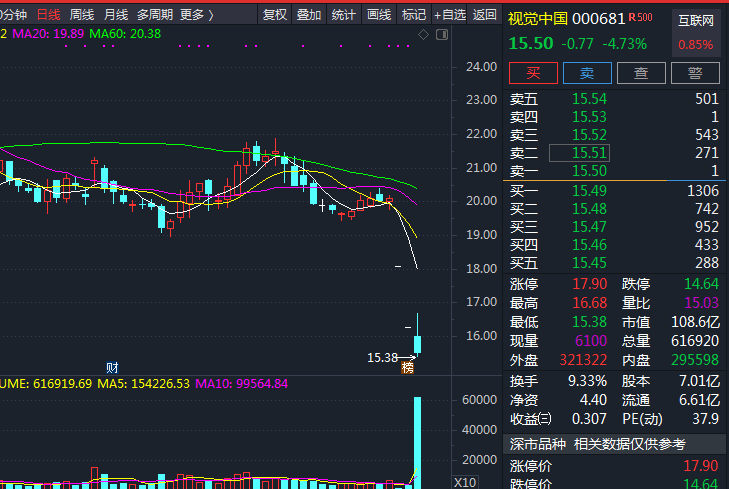This screenshot has height=489, width=729.
Task: Select 买四 price 15.46
Action: pyautogui.click(x=589, y=245)
